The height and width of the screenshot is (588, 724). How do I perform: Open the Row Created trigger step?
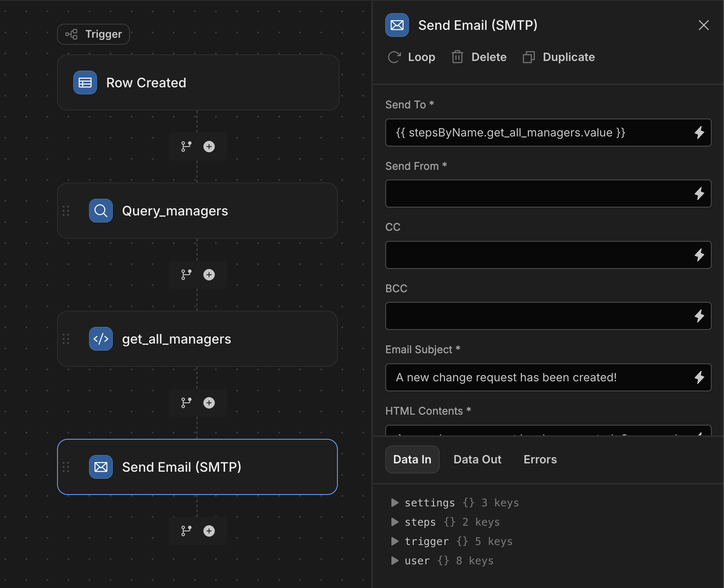coord(198,82)
